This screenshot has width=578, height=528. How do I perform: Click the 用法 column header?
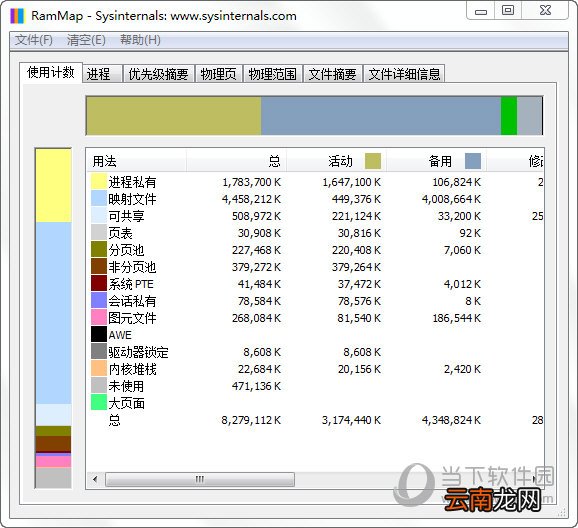point(136,161)
